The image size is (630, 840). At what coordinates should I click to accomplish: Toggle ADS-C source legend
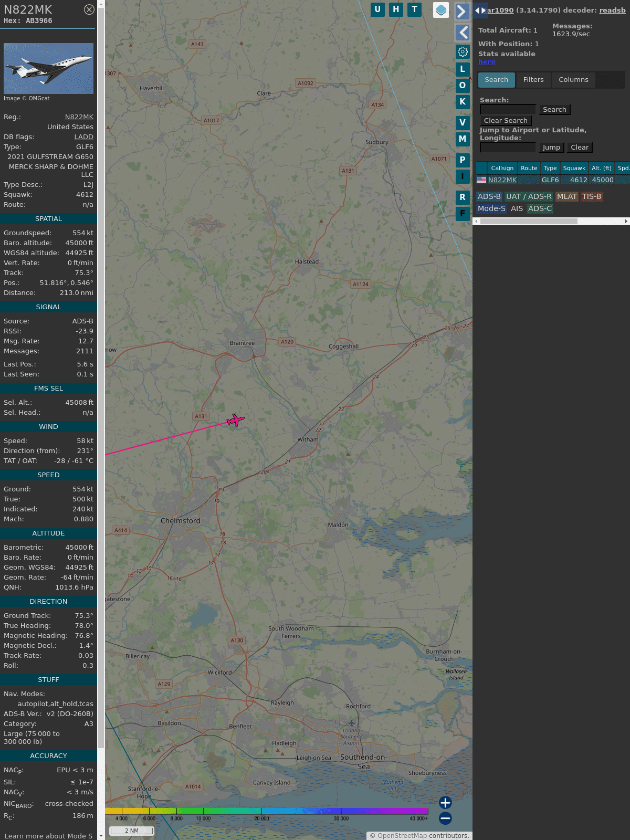pyautogui.click(x=540, y=208)
